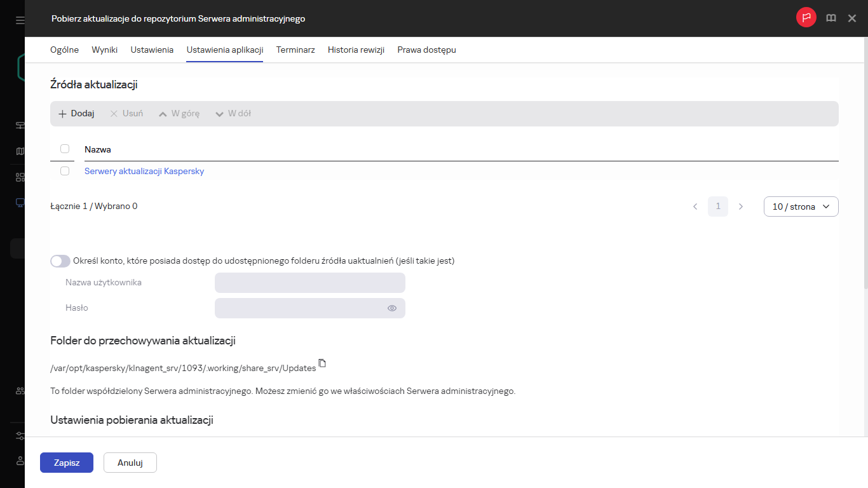Click the hamburger menu icon
Image resolution: width=868 pixels, height=488 pixels.
(20, 20)
